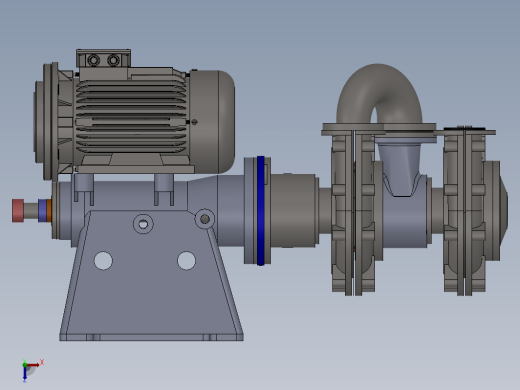Click the blue downward axis arrow on triad

click(25, 374)
